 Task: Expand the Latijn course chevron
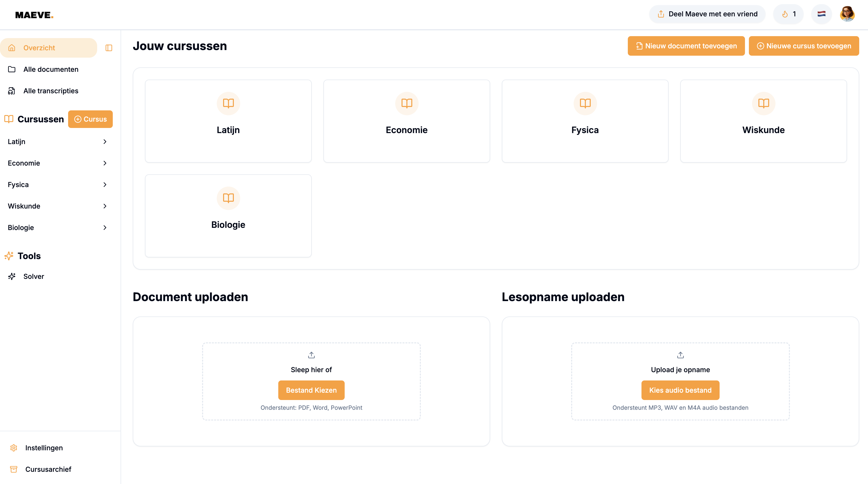105,142
